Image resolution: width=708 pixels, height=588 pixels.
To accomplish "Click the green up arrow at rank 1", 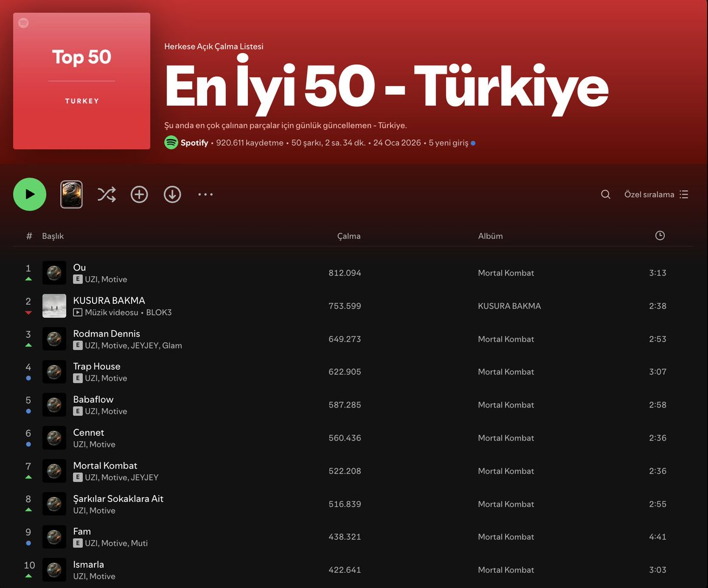I will (28, 279).
